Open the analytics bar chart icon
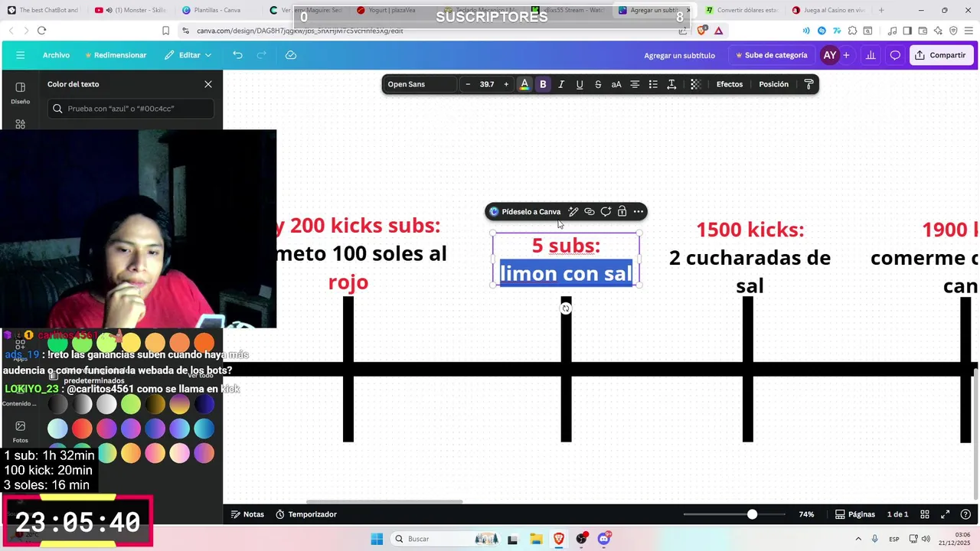The width and height of the screenshot is (980, 551). pos(871,55)
